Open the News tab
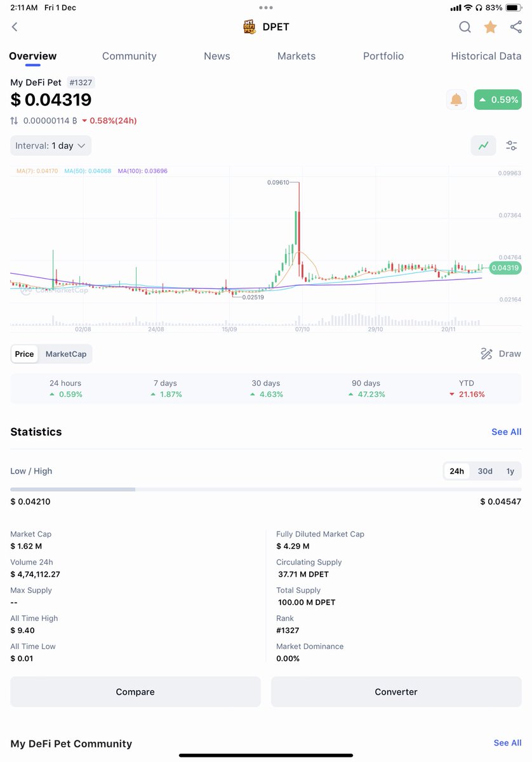The image size is (532, 762). tap(216, 56)
